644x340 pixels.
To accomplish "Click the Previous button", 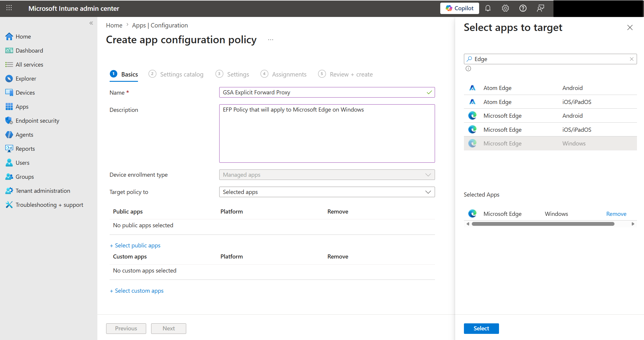I will tap(126, 328).
